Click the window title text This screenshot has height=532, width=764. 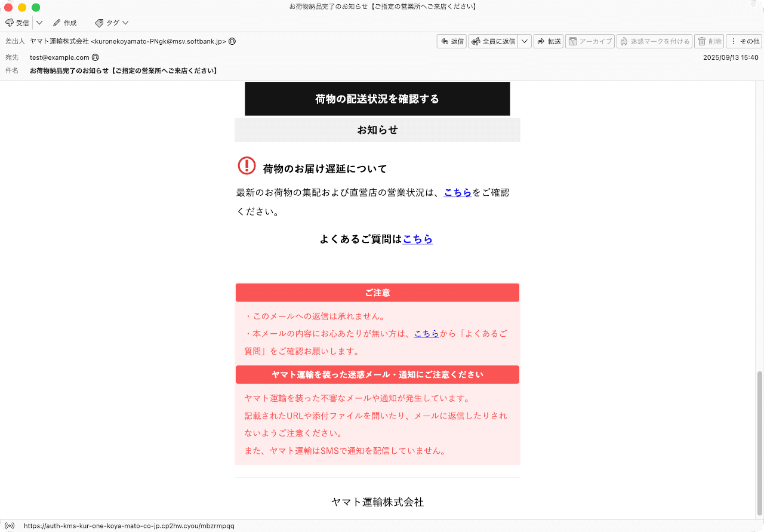point(382,7)
